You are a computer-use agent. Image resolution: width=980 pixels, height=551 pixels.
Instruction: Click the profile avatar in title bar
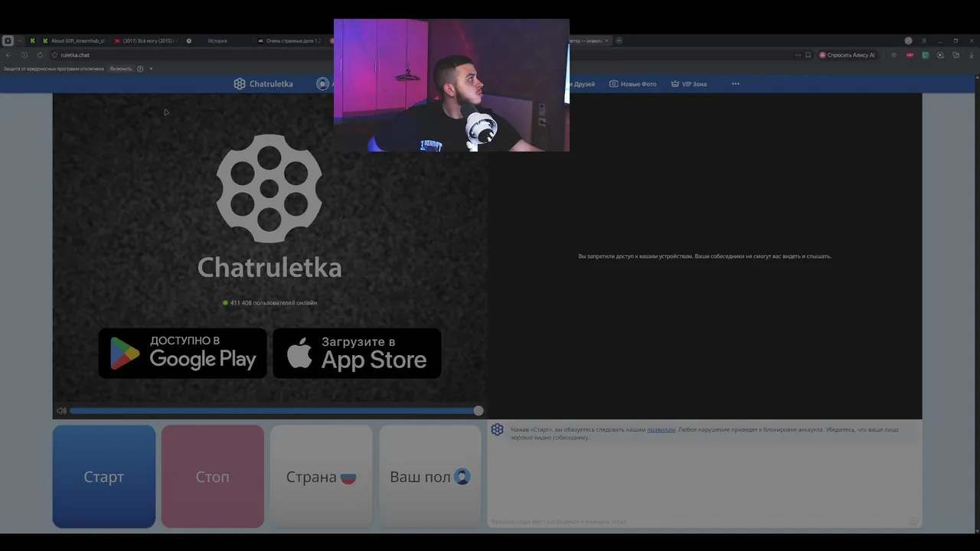point(909,41)
